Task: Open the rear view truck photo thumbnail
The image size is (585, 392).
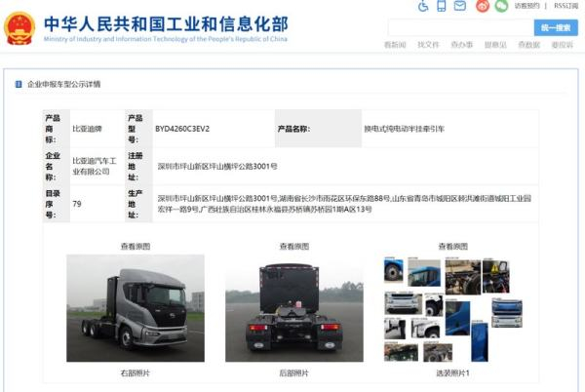Action: coord(294,308)
